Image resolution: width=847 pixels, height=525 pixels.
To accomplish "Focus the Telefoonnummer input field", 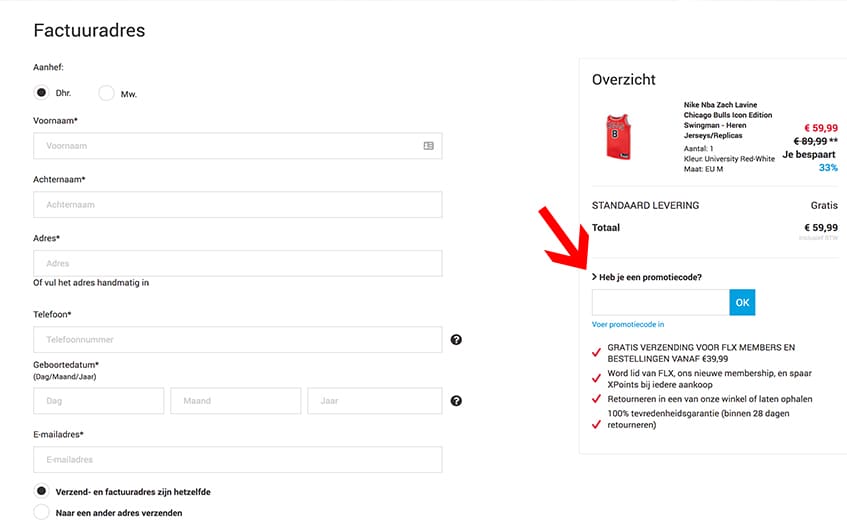I will tap(237, 340).
